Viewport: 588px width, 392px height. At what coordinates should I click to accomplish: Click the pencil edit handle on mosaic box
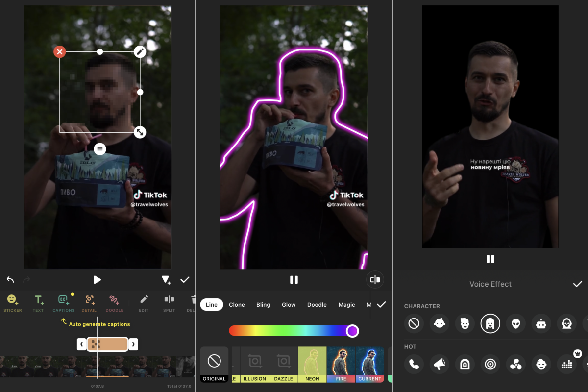click(x=140, y=51)
